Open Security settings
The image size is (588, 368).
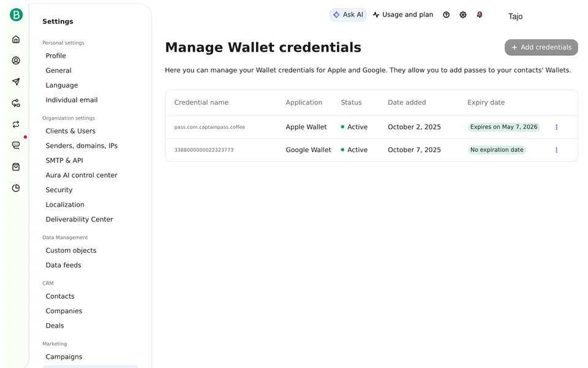click(59, 190)
